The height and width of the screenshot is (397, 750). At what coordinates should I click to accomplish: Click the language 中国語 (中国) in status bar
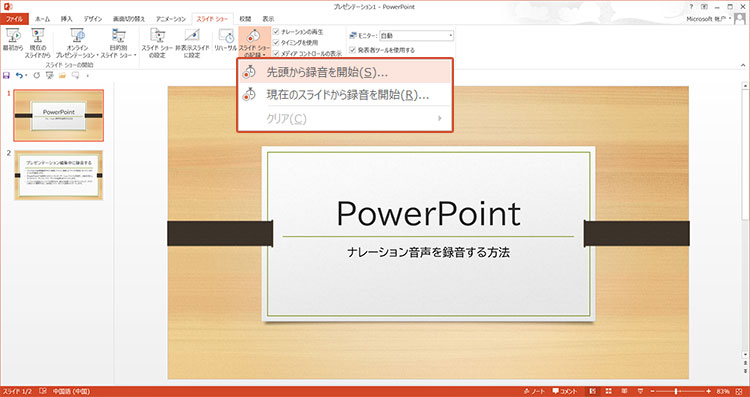71,391
